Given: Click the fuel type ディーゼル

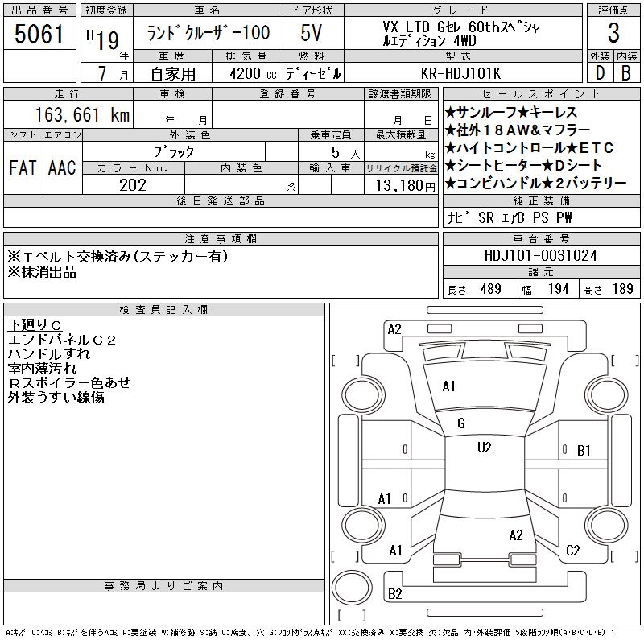Looking at the screenshot, I should click(313, 73).
